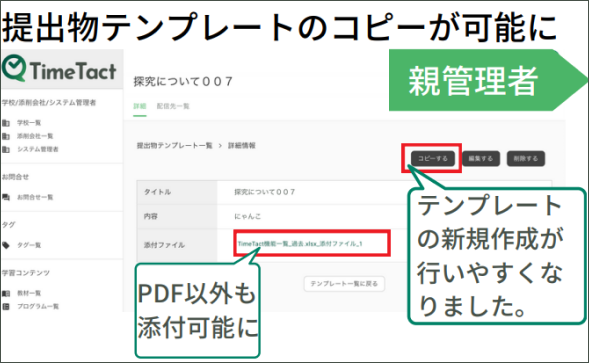Viewport: 589px width, 363px height.
Task: Click the テンプレート一覧に戻る button
Action: pyautogui.click(x=344, y=284)
